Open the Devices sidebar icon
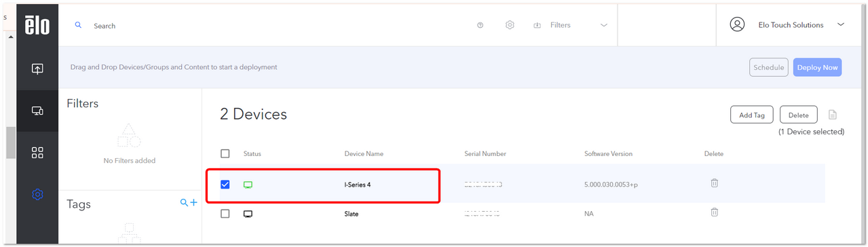Viewport: 868px width, 247px height. tap(37, 111)
